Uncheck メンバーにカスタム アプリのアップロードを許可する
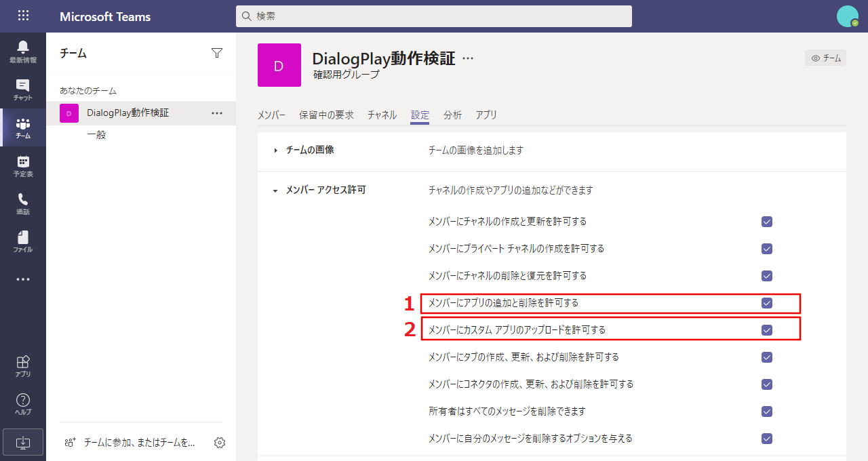This screenshot has height=461, width=868. (767, 330)
